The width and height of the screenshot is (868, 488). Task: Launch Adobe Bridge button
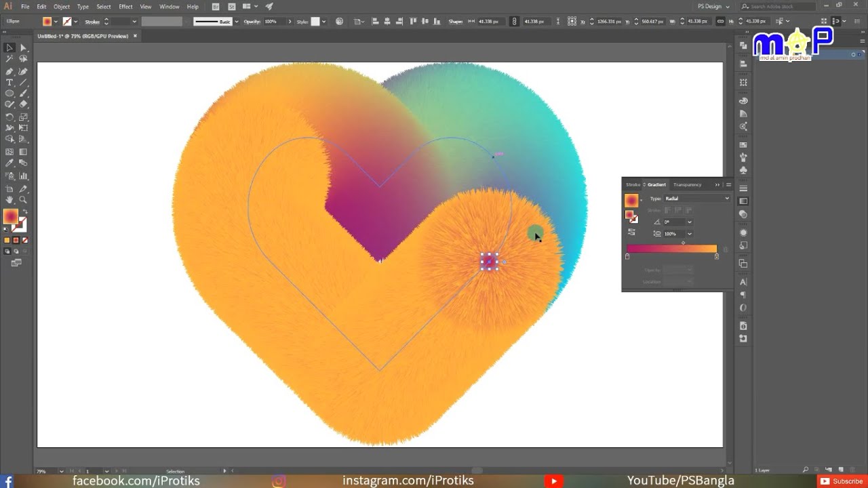point(216,7)
